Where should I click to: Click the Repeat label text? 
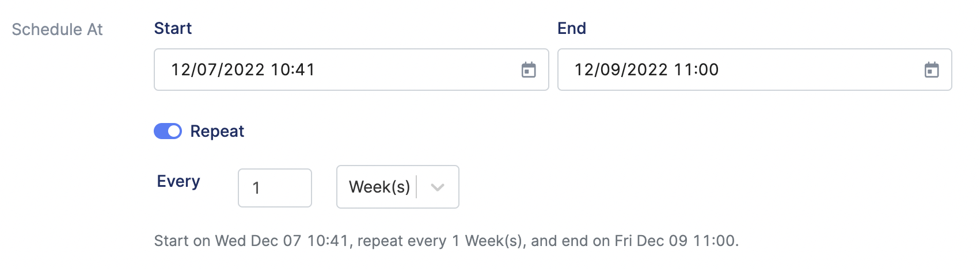[x=217, y=131]
